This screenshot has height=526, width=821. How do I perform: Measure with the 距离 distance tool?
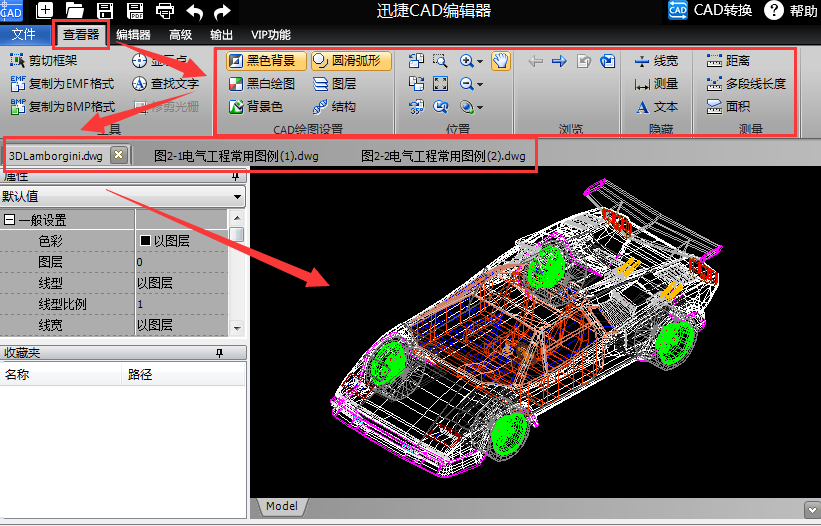click(728, 61)
